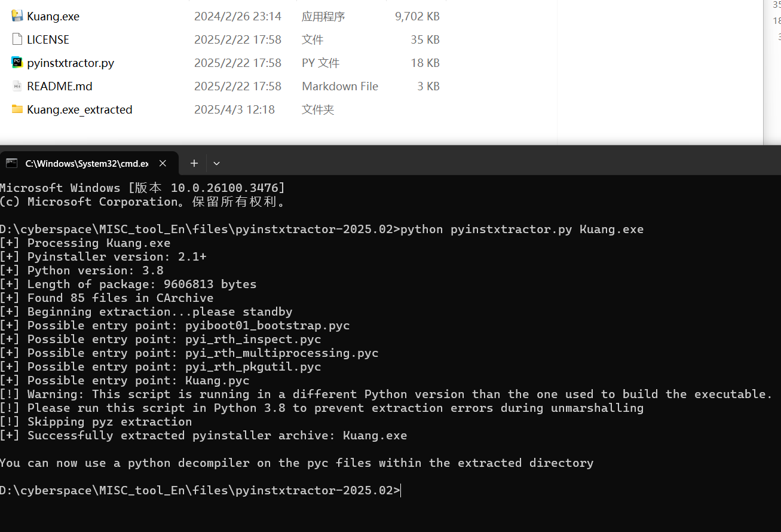Image resolution: width=781 pixels, height=532 pixels.
Task: Close the cmd.exe terminal tab
Action: click(163, 163)
